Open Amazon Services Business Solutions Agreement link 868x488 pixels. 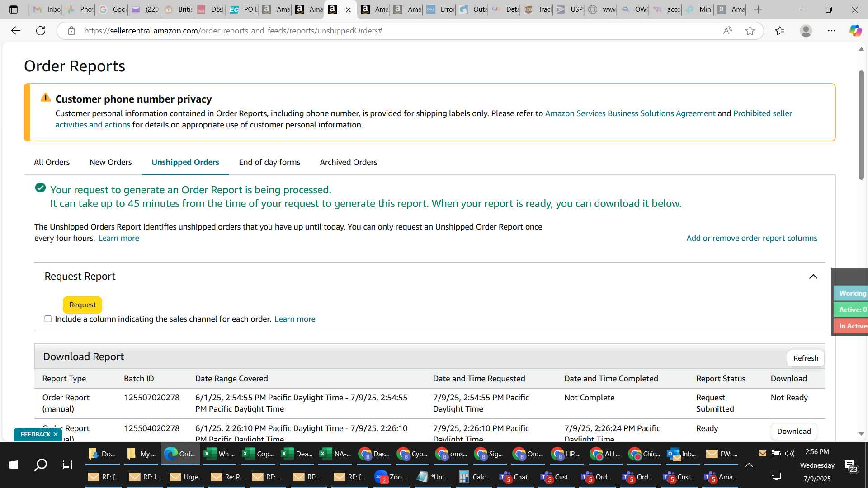(630, 113)
